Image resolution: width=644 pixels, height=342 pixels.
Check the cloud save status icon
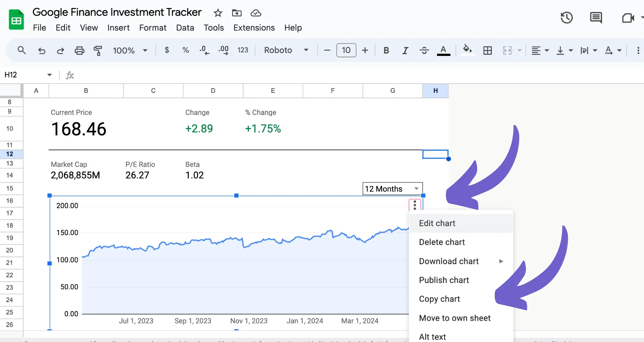256,13
